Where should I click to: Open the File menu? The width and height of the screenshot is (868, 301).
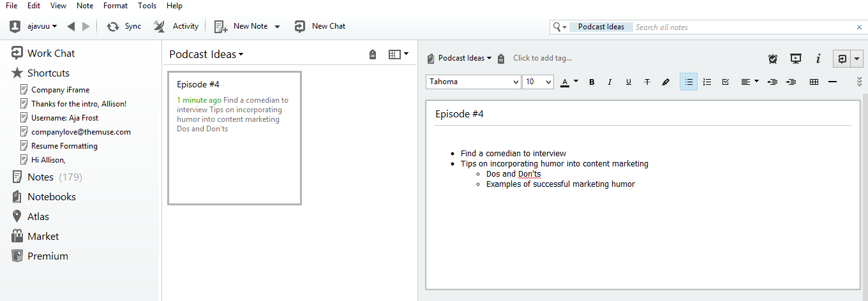11,6
